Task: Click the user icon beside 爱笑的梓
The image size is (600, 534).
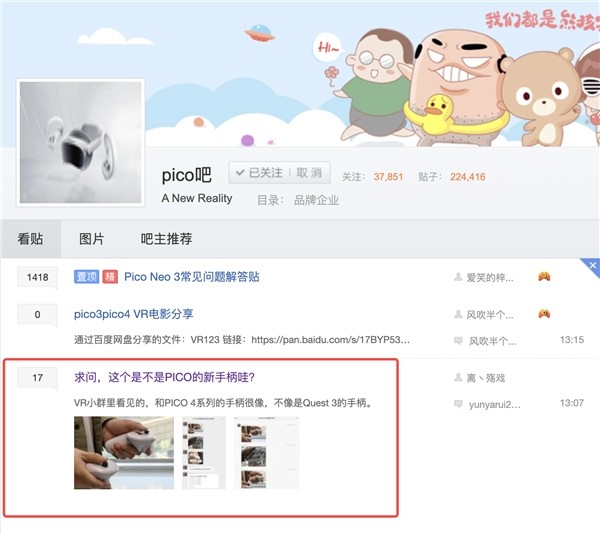Action: click(458, 277)
